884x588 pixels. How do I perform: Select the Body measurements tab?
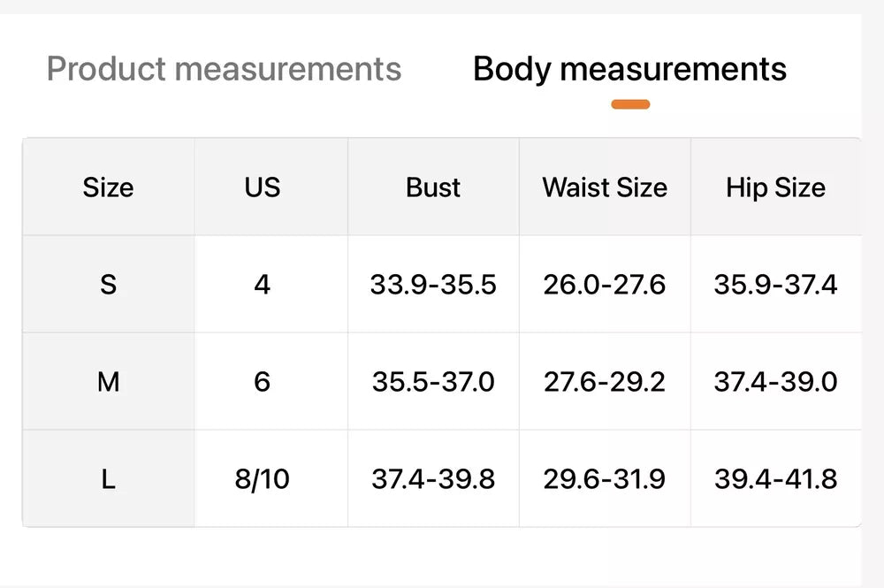(629, 70)
